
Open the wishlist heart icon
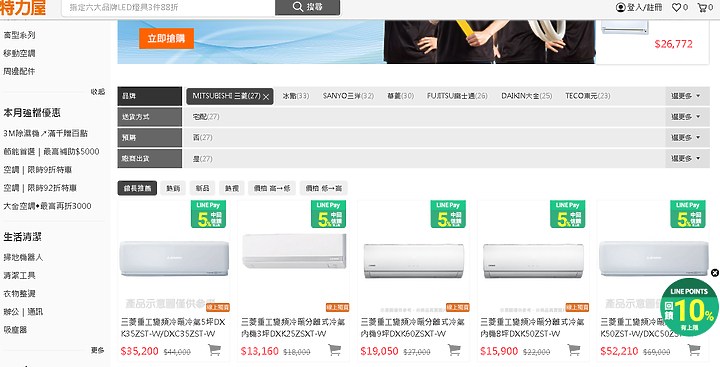tap(676, 7)
